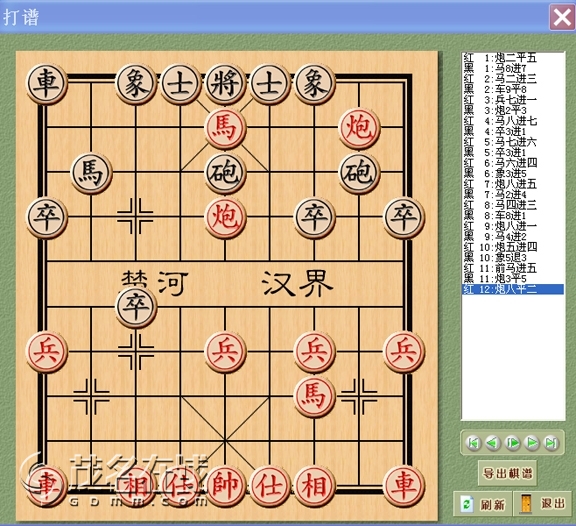Click the red 馬 below the black general
Viewport: 576px width, 526px height.
coord(225,129)
